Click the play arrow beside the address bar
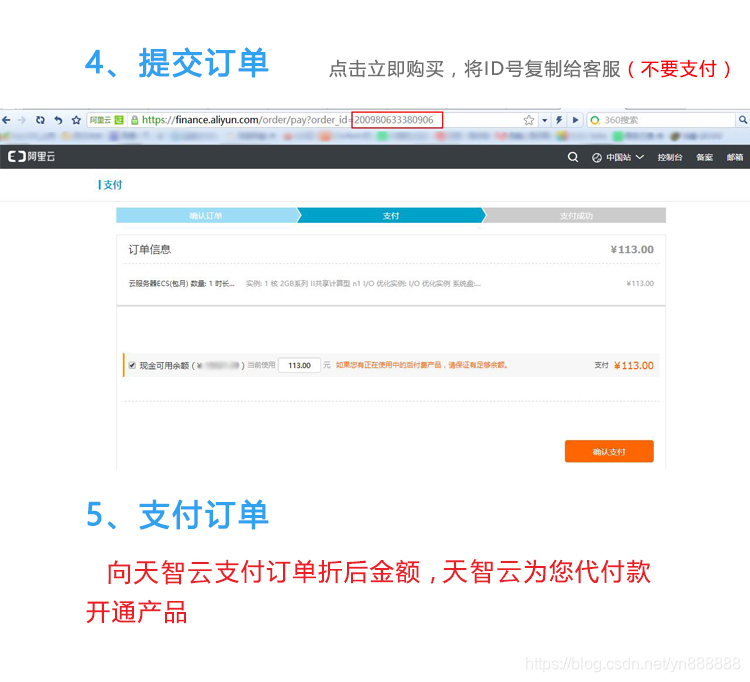This screenshot has height=682, width=750. click(575, 120)
